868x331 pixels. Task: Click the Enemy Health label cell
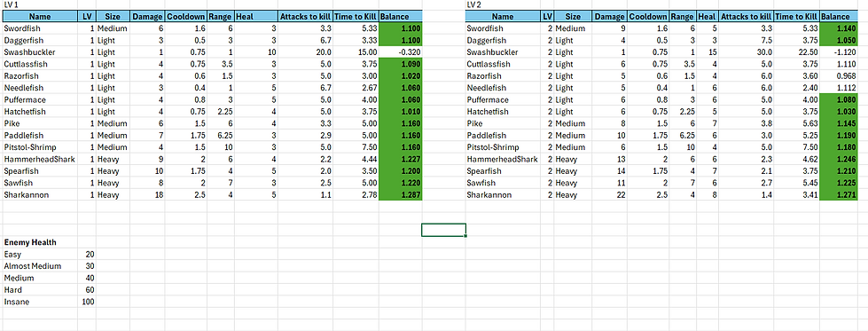(x=40, y=242)
